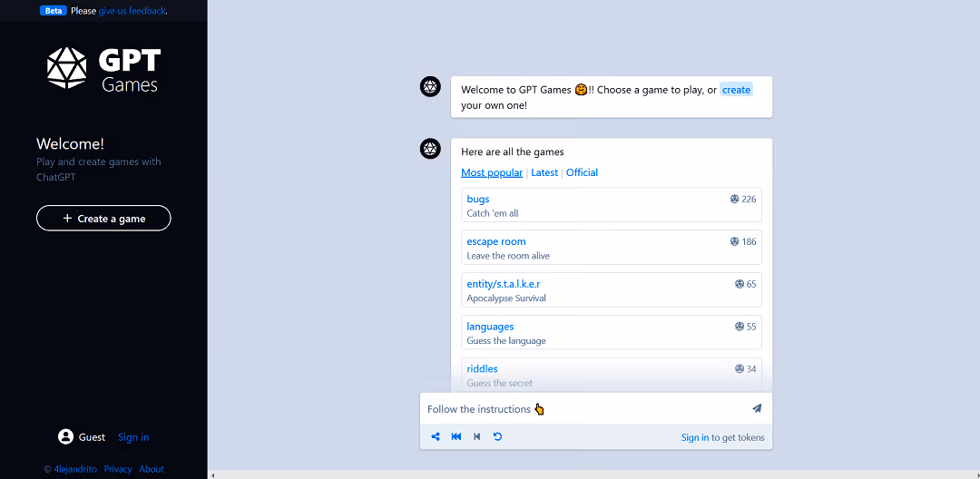This screenshot has height=479, width=980.
Task: Switch to the Latest tab
Action: [544, 173]
